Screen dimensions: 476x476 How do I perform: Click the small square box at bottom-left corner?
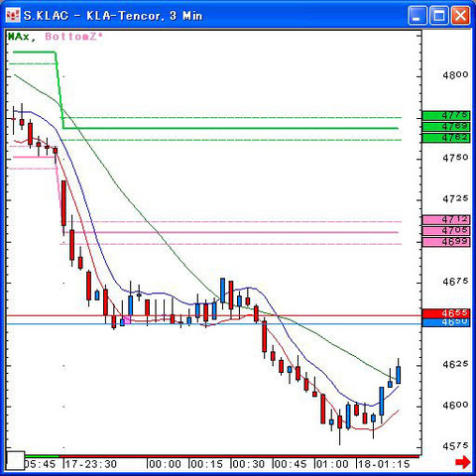tap(16, 460)
